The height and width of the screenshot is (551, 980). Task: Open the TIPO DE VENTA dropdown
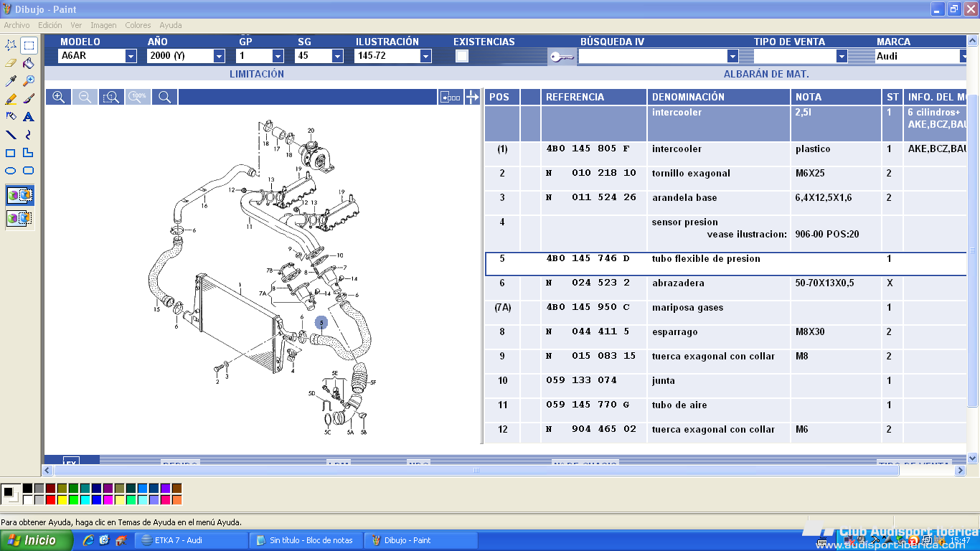[x=842, y=56]
